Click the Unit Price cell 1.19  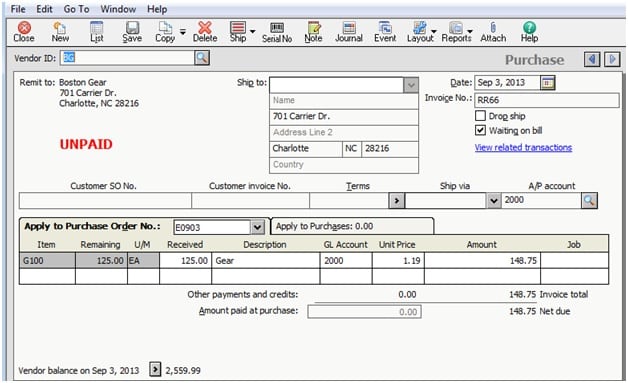(398, 261)
